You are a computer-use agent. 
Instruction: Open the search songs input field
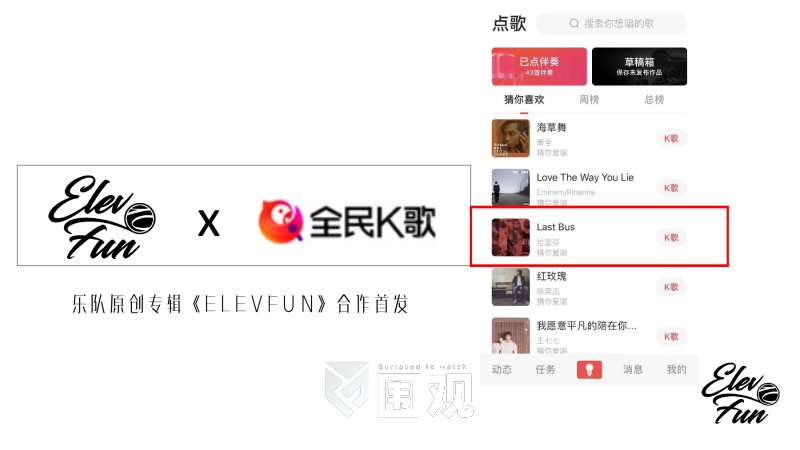[x=611, y=23]
